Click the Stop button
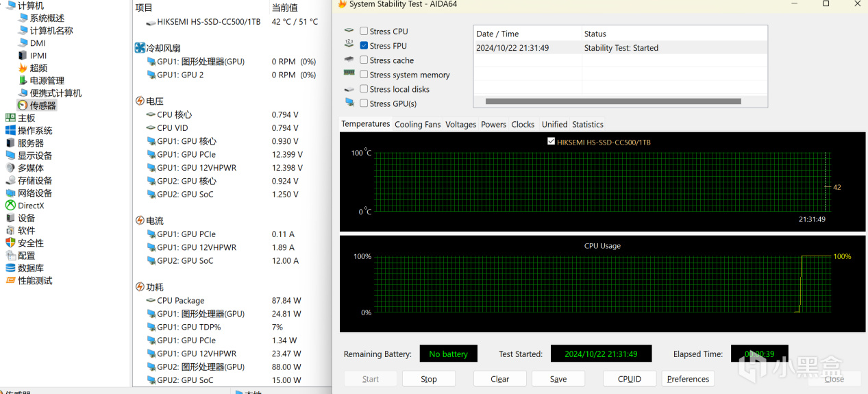The image size is (868, 394). point(429,379)
